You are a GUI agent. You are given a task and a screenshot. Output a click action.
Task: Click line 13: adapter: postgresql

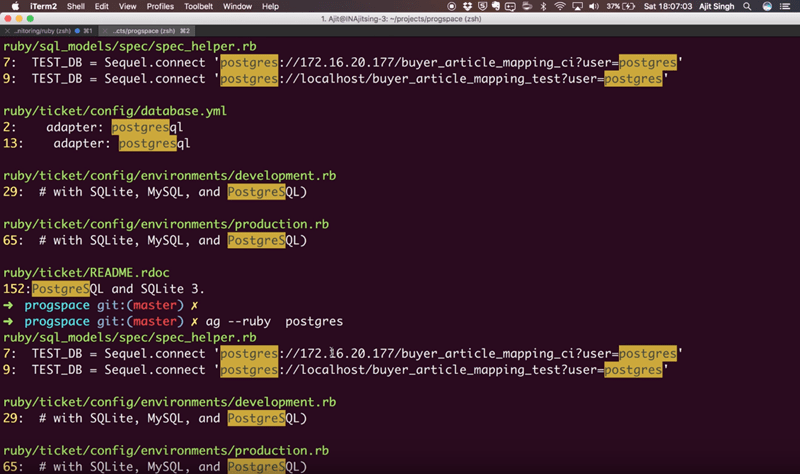point(96,143)
